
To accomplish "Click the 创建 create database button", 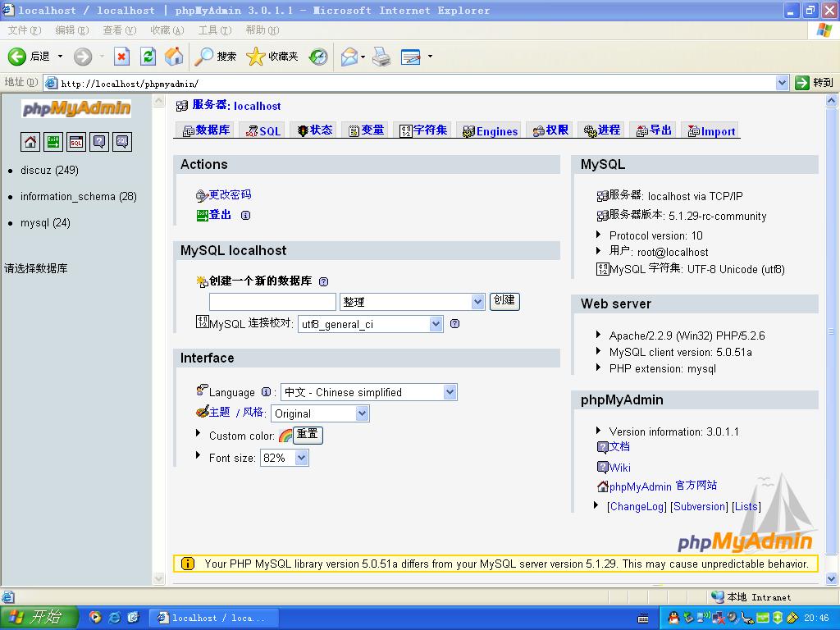I will (x=504, y=301).
